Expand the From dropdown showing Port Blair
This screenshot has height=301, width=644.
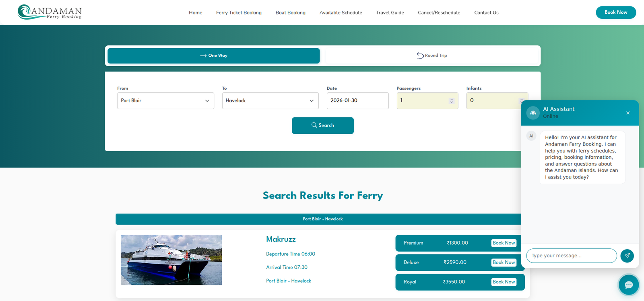165,100
